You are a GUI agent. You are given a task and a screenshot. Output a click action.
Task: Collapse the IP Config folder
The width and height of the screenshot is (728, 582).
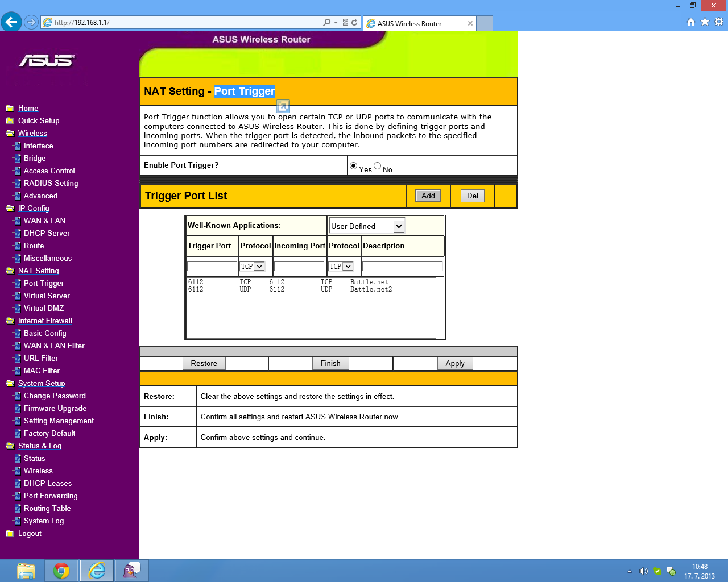coord(10,208)
